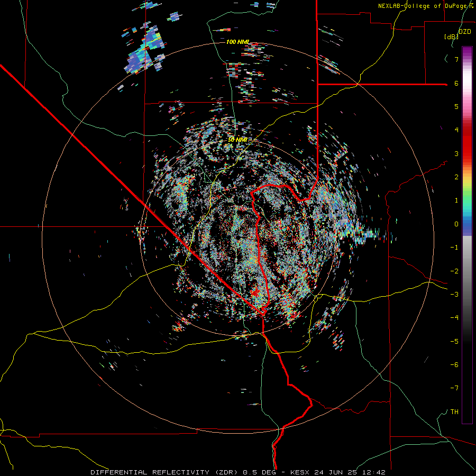Click the color scale bar at 0

coord(467,224)
